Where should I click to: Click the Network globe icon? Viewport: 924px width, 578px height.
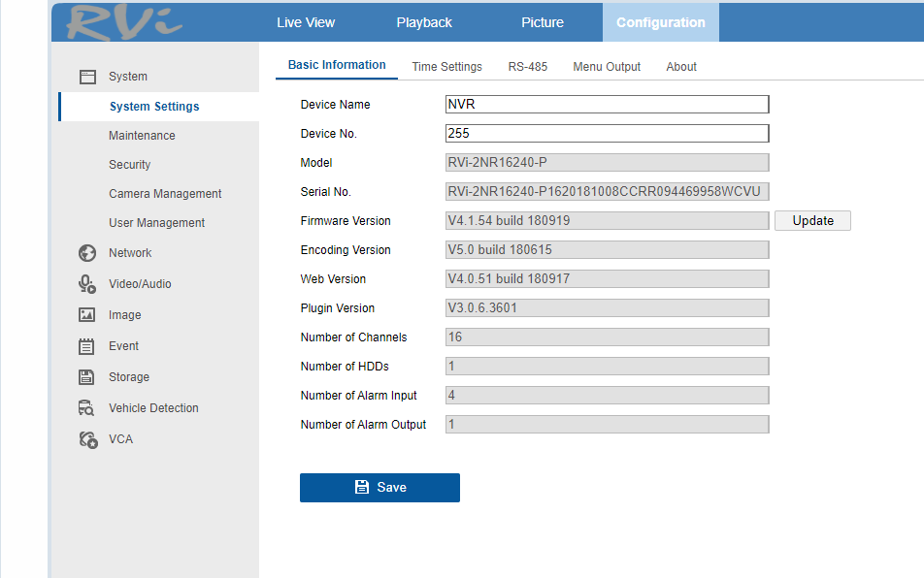click(87, 253)
